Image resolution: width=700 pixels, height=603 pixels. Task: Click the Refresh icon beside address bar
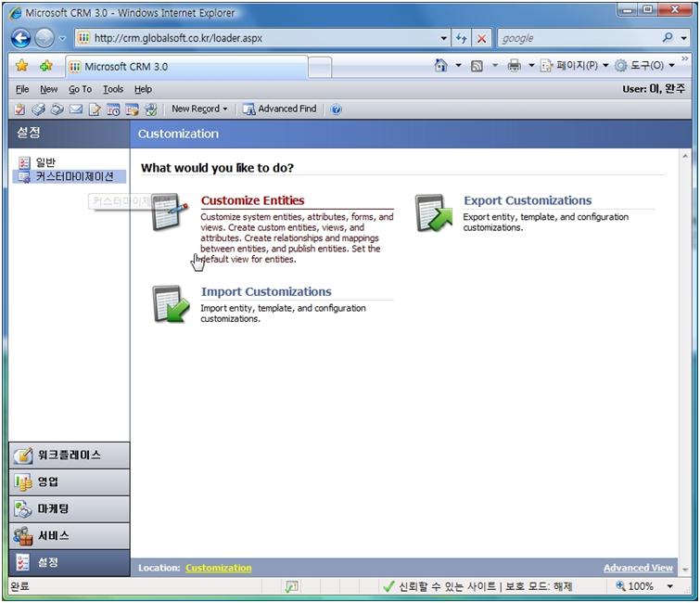[x=461, y=38]
